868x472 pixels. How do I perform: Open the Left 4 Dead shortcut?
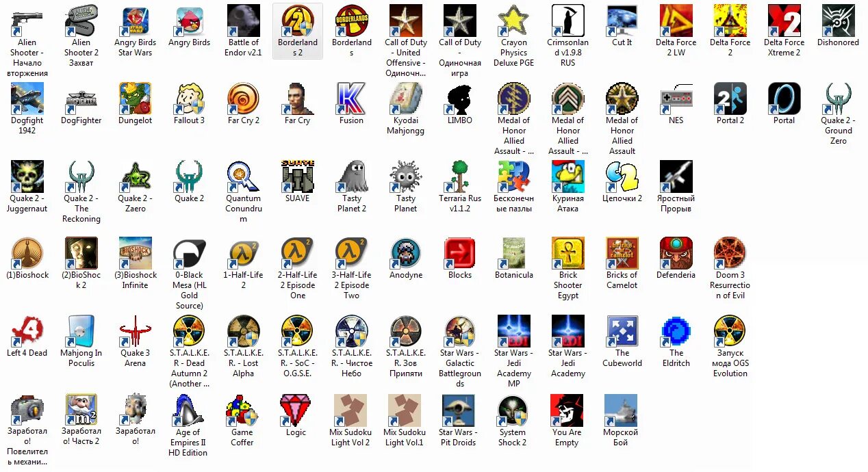[x=27, y=331]
